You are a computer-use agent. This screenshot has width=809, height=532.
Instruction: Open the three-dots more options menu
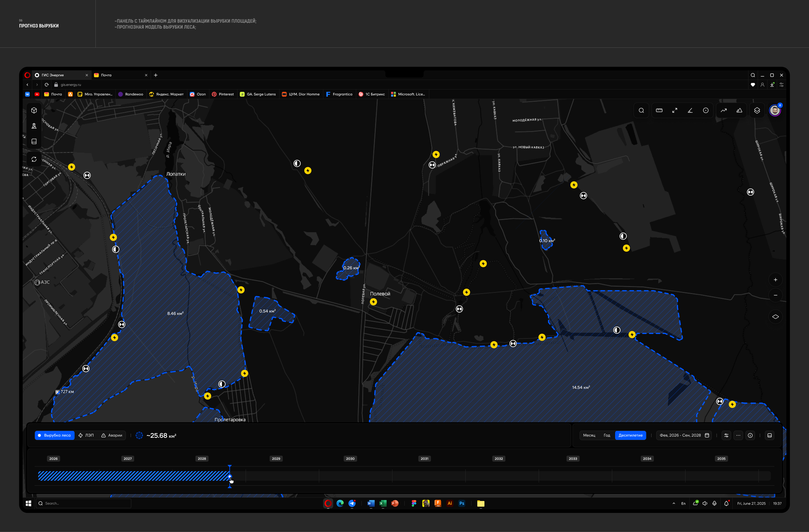point(738,435)
